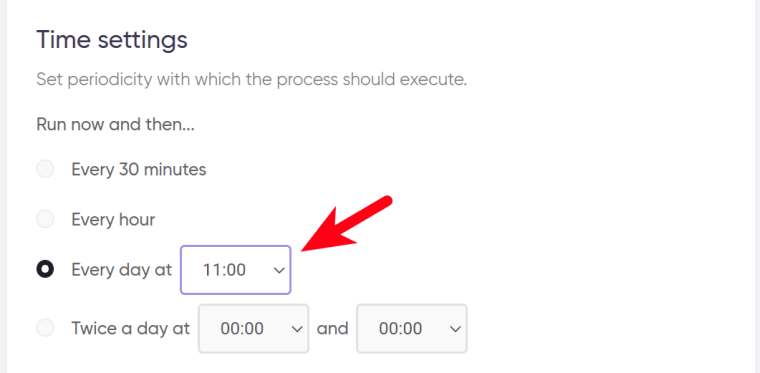Click the red arrow annotation
760x373 pixels.
point(346,223)
